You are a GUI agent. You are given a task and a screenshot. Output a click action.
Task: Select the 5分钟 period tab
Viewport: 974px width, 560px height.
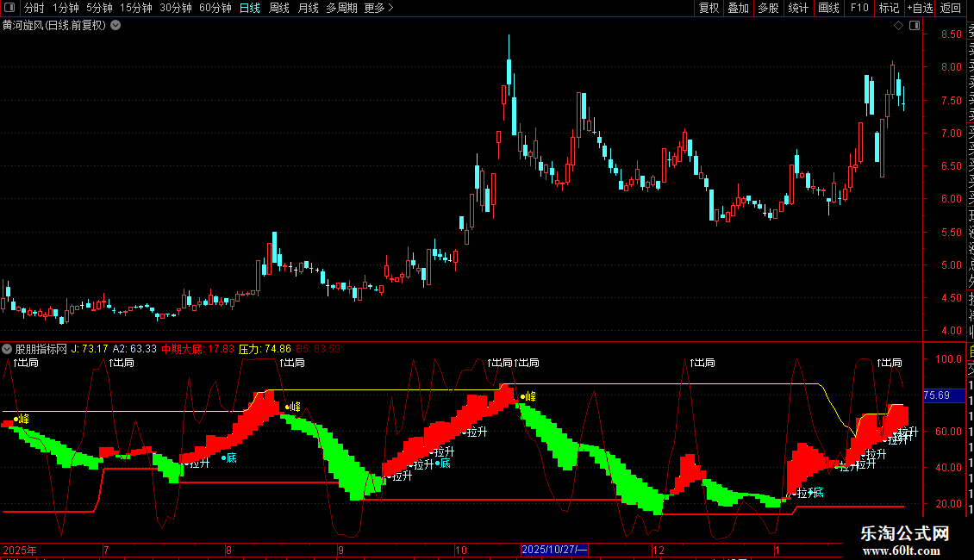tap(99, 8)
